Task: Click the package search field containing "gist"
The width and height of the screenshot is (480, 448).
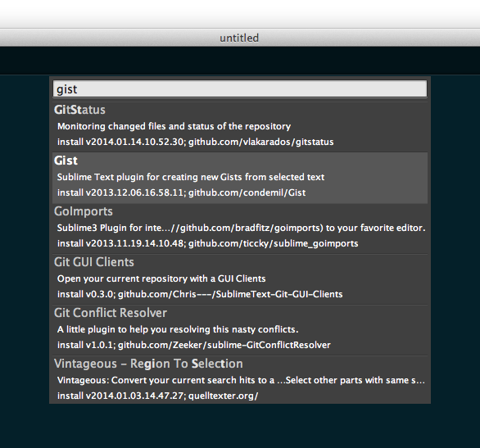Action: [x=240, y=89]
